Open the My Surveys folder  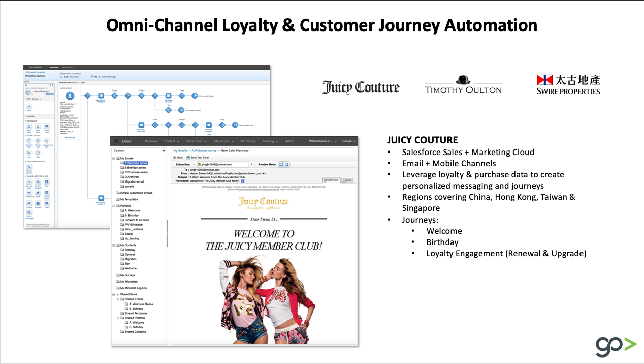tap(125, 275)
